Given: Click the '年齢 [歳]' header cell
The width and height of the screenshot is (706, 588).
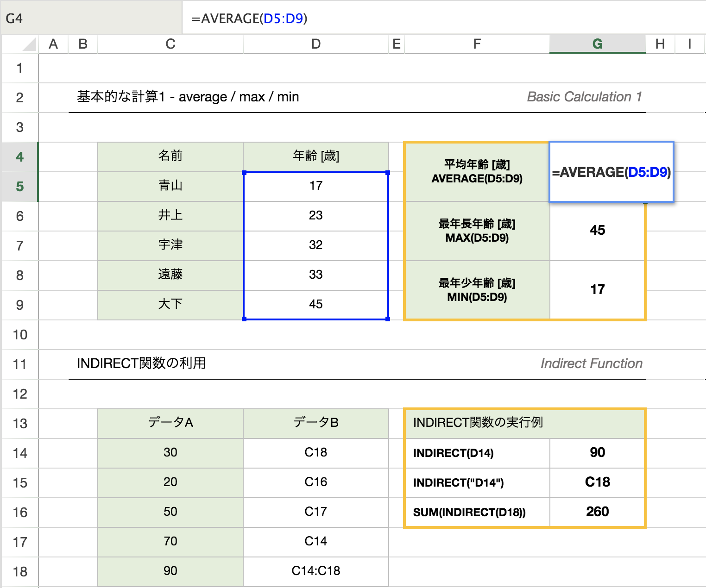Looking at the screenshot, I should click(316, 157).
